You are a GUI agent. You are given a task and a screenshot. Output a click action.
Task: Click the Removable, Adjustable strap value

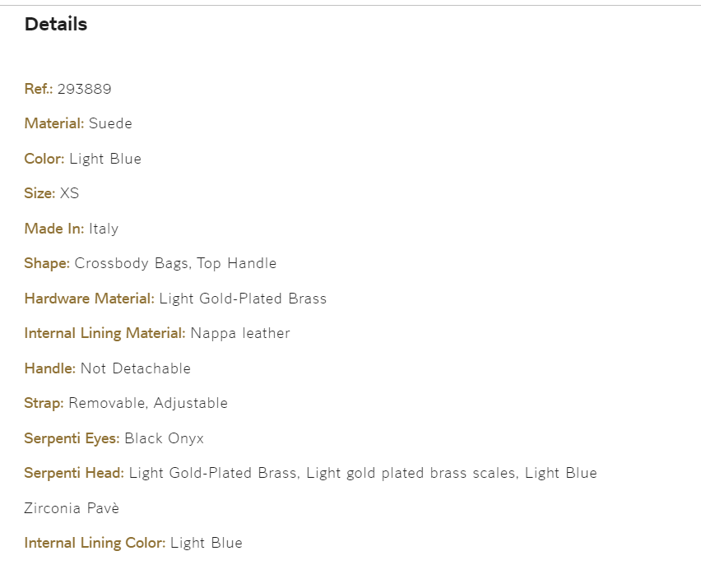(148, 403)
